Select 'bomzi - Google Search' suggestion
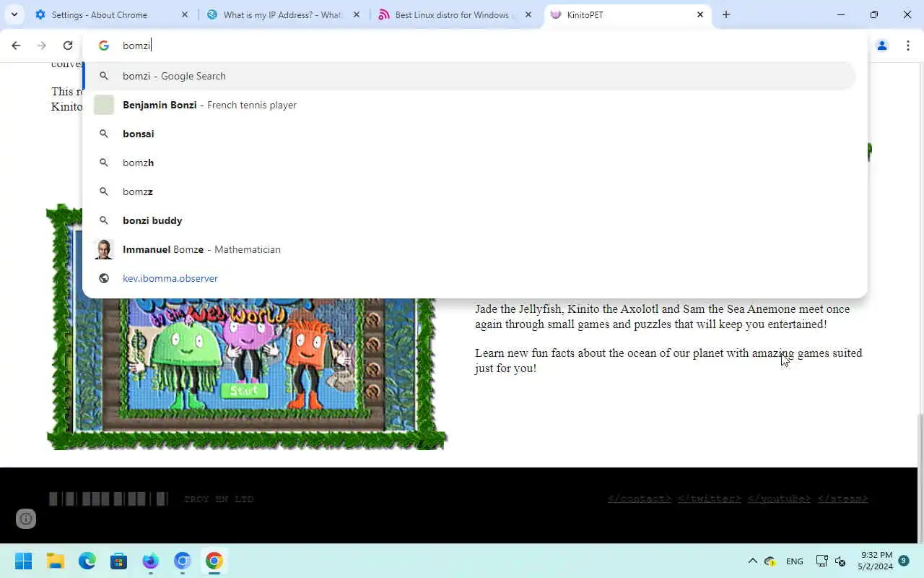The height and width of the screenshot is (578, 924). coord(469,76)
